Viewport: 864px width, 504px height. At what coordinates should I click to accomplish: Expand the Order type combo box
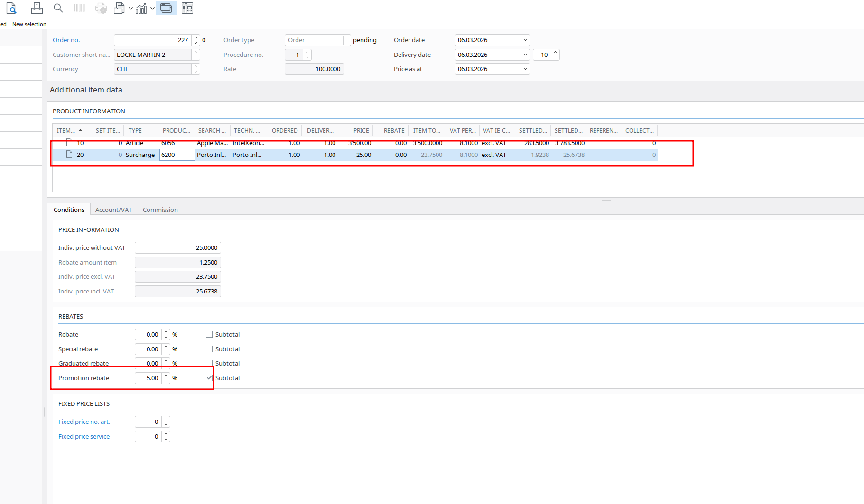tap(347, 40)
